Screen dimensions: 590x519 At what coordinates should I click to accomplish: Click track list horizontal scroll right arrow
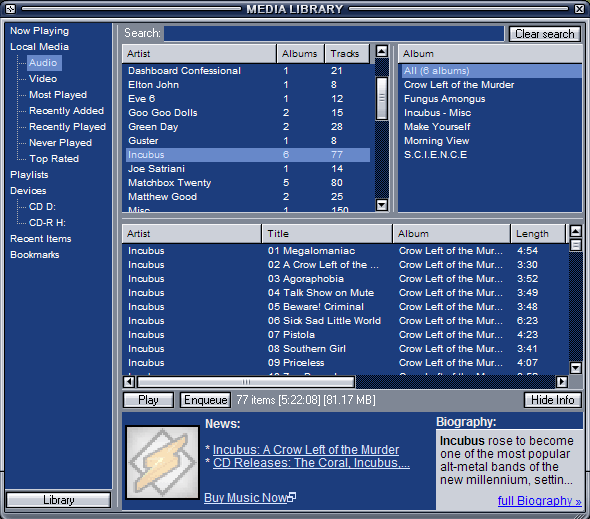[561, 382]
